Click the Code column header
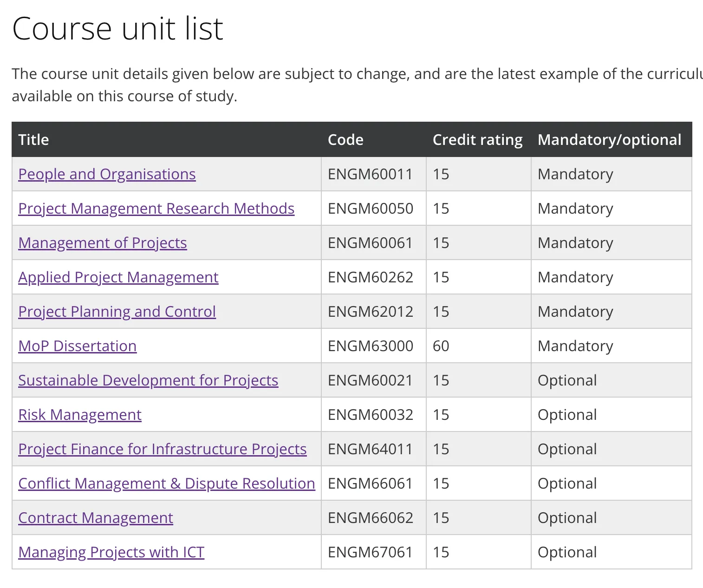Viewport: 703px width, 588px height. tap(345, 140)
